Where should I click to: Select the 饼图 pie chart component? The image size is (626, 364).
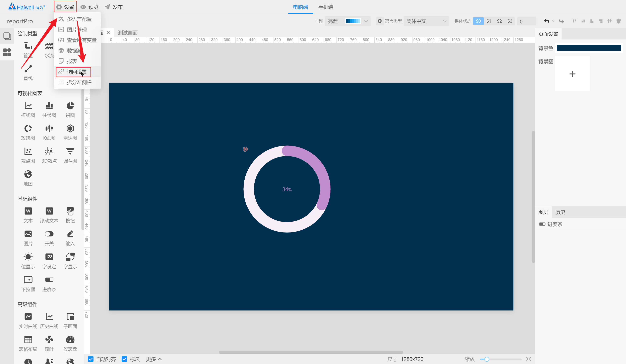click(x=70, y=109)
